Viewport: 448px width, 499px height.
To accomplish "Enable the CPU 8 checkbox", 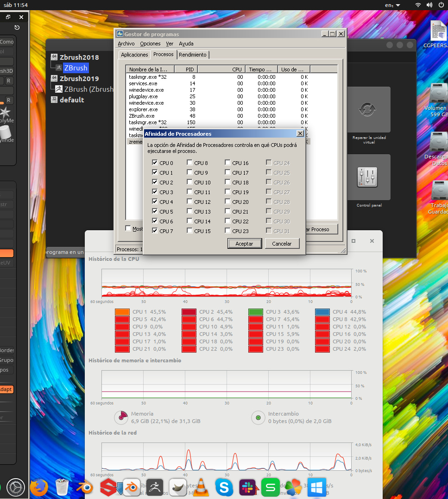I will click(x=189, y=163).
